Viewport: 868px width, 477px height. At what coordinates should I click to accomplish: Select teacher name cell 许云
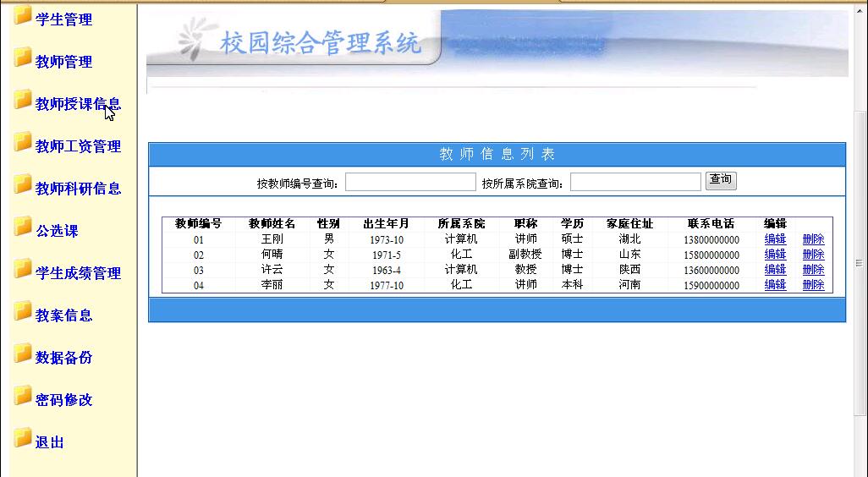pos(272,270)
